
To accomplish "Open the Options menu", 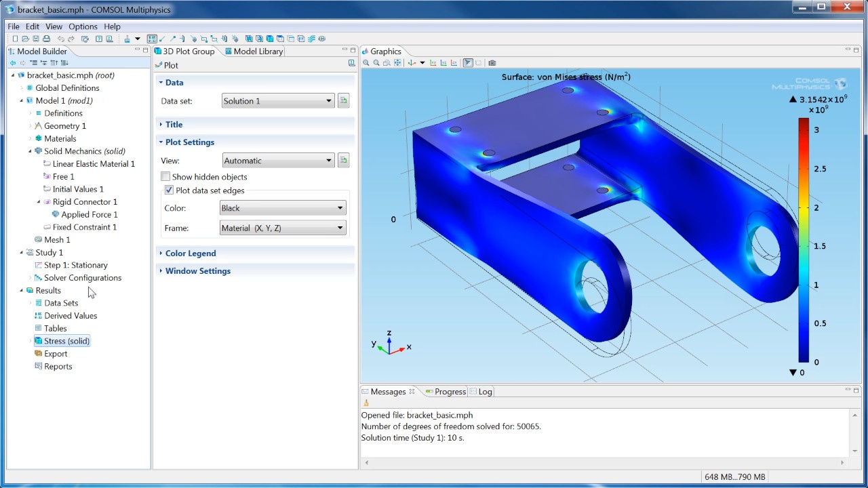I will pos(83,26).
